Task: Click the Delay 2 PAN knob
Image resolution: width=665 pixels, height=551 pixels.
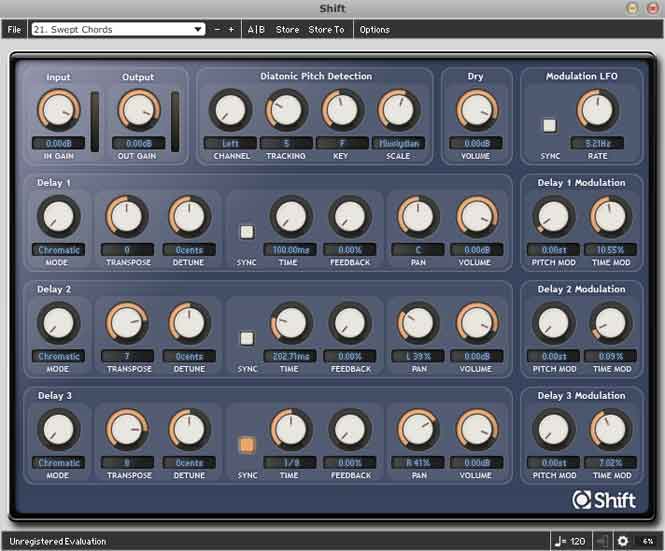Action: coord(418,323)
